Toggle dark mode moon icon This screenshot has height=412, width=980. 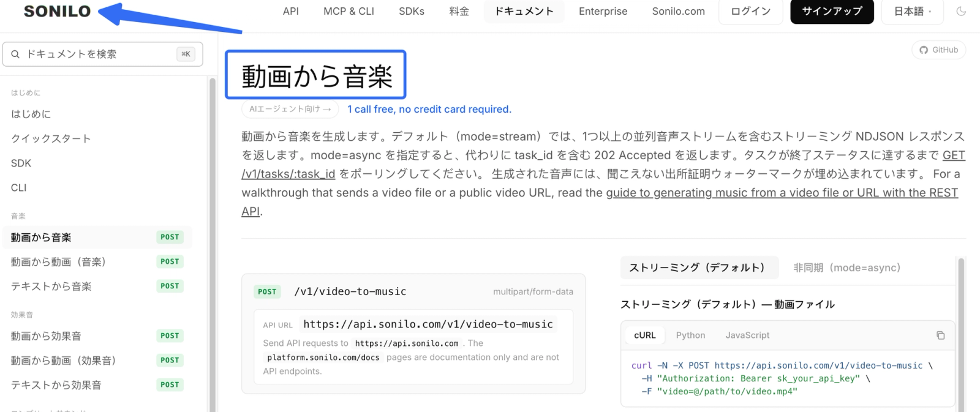click(x=961, y=11)
